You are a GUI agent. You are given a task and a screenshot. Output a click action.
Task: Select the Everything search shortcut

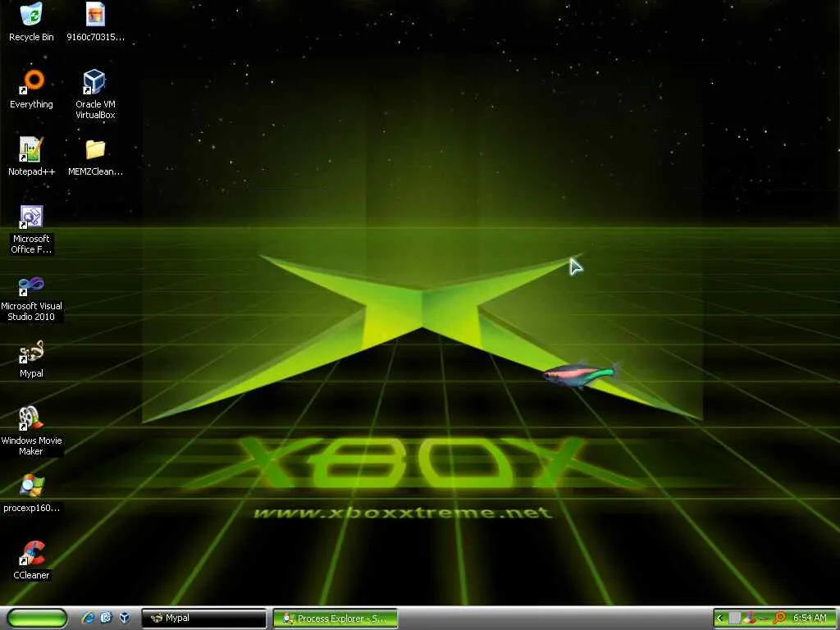31,89
